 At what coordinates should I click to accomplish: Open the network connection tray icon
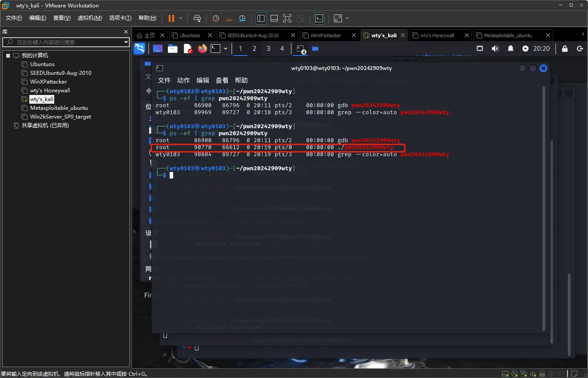pyautogui.click(x=480, y=49)
